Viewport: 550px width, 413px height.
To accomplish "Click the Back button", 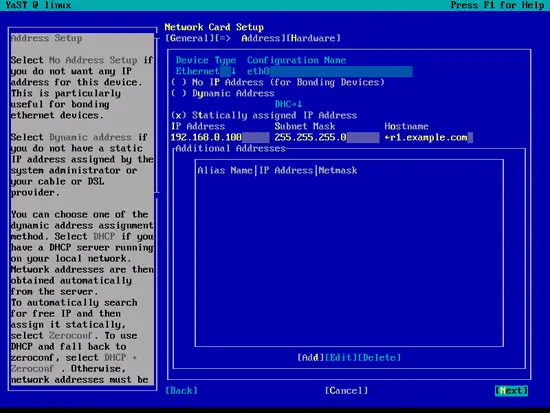I will coord(181,391).
